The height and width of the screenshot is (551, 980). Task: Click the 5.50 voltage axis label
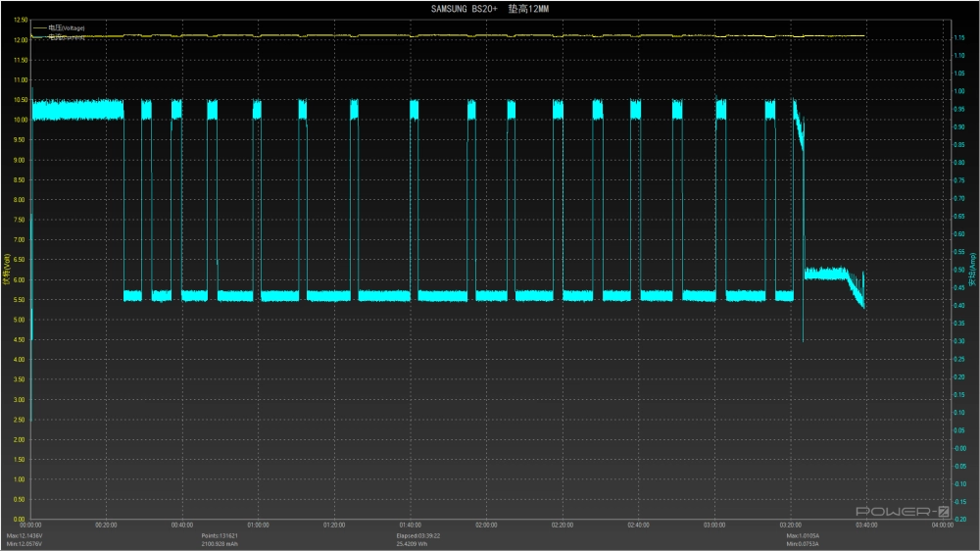point(20,300)
